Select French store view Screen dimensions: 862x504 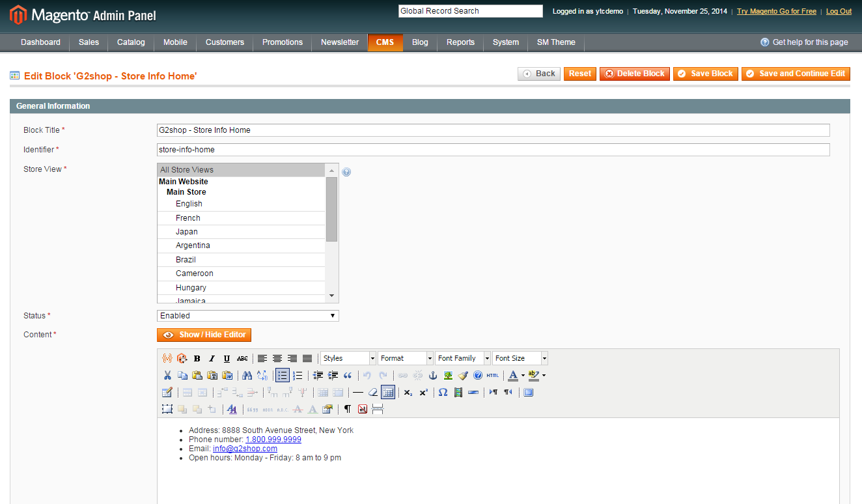coord(241,218)
